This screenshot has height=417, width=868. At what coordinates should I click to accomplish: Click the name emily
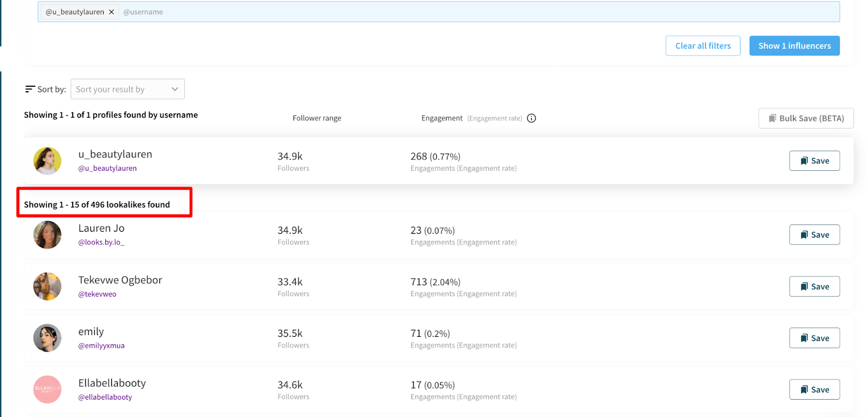click(x=91, y=331)
